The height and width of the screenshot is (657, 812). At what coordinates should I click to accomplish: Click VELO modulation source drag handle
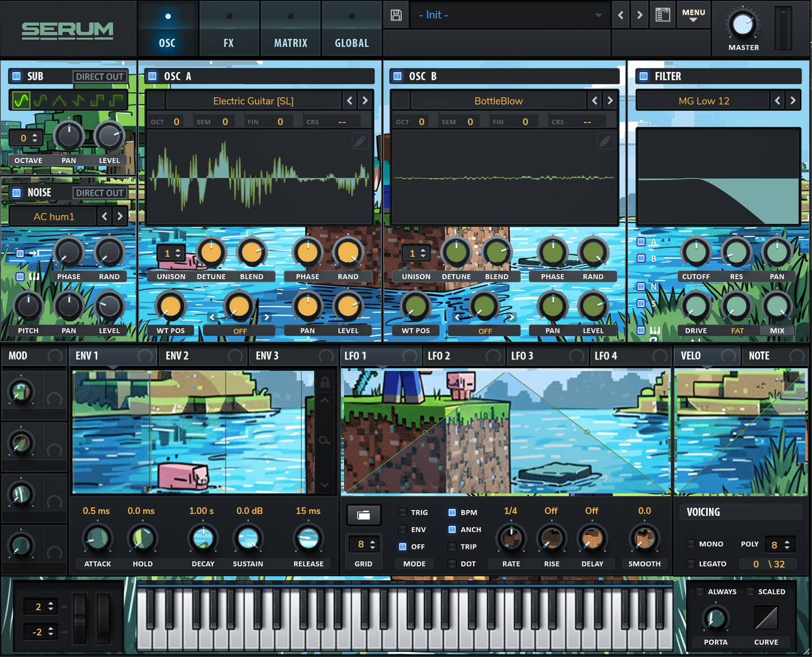tap(728, 356)
